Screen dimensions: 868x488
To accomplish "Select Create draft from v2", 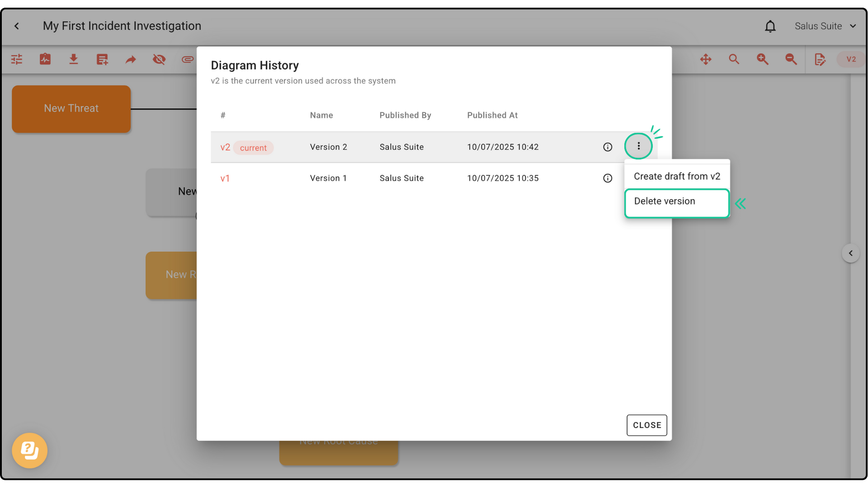I will point(677,176).
